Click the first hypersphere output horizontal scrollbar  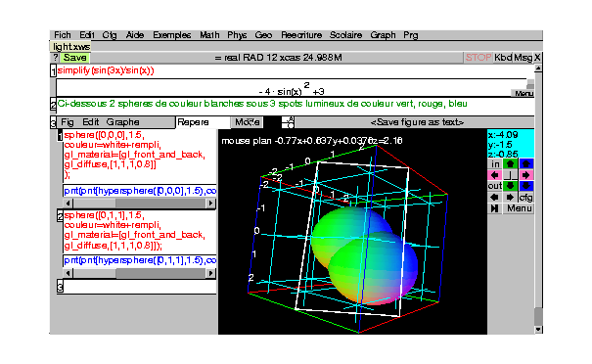[x=139, y=204]
